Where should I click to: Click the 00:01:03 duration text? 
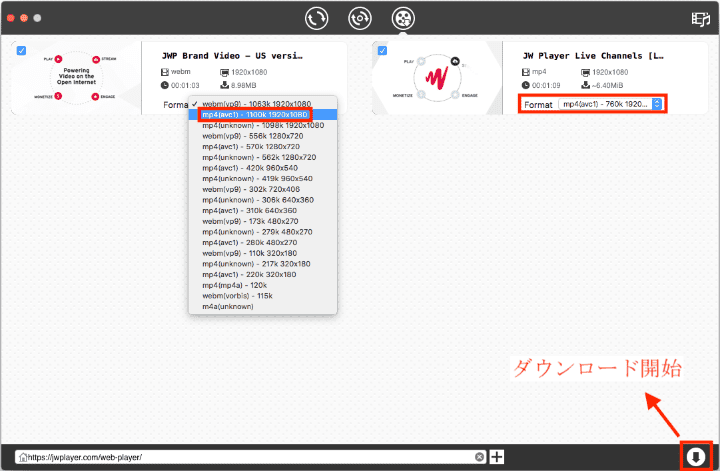tap(185, 85)
